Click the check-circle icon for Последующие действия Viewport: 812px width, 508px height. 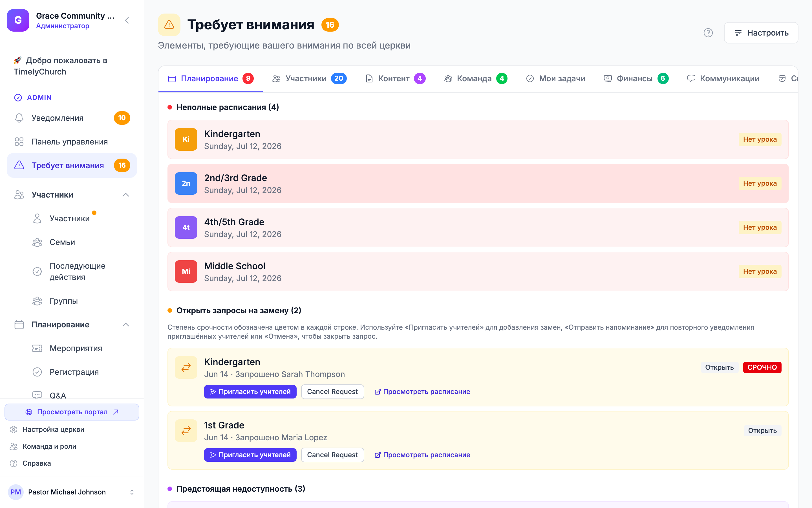click(37, 271)
